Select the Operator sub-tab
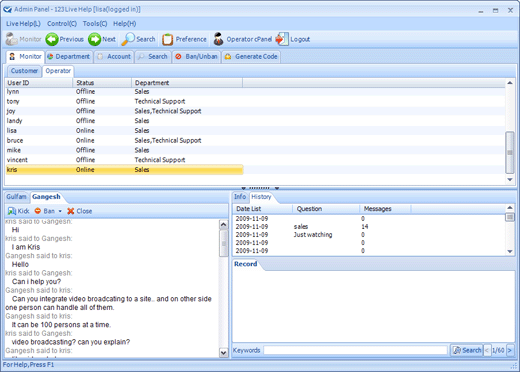Image resolution: width=520 pixels, height=372 pixels. [x=58, y=71]
